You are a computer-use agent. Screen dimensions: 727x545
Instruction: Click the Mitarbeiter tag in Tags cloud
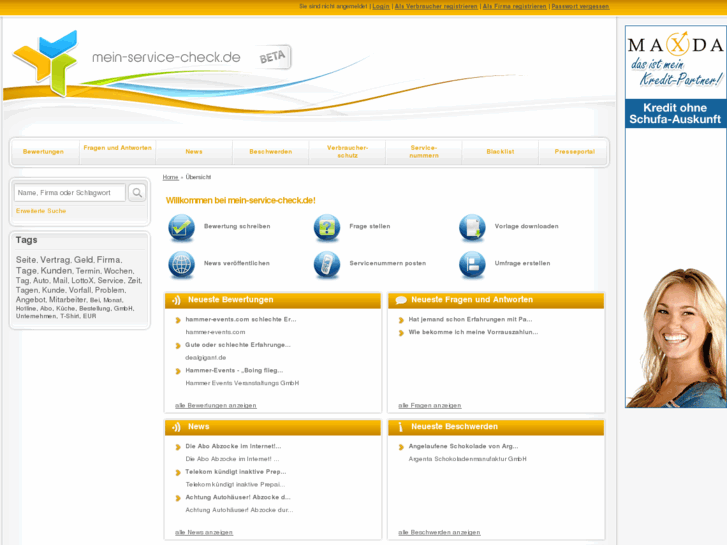click(68, 300)
